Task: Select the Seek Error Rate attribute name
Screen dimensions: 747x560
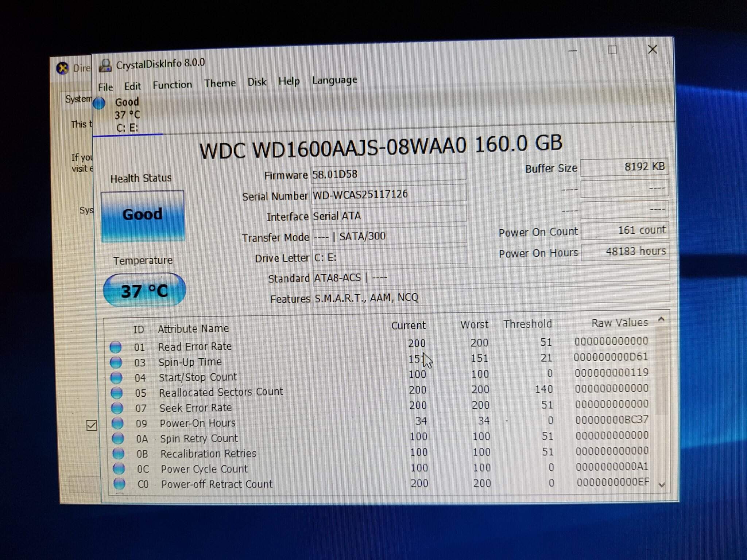Action: [196, 408]
